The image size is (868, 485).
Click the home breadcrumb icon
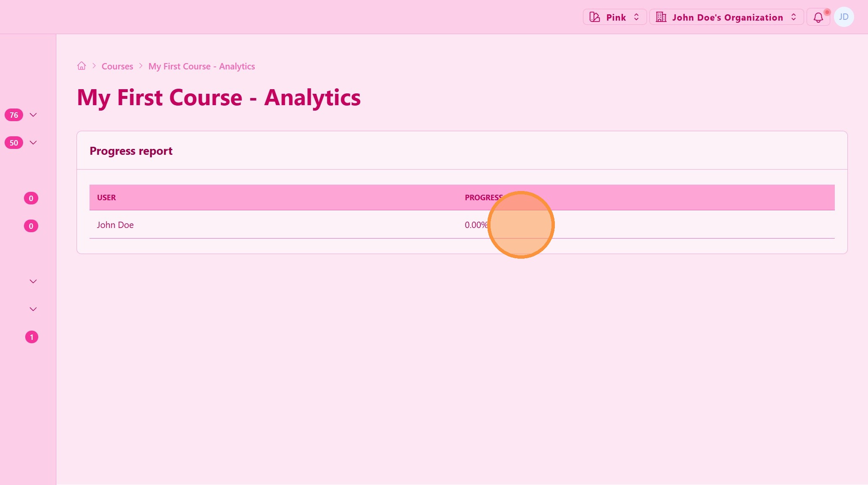82,66
